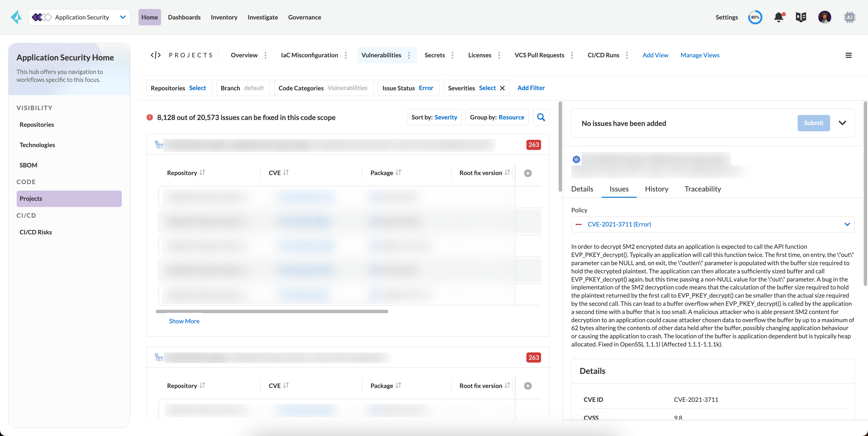Open Settings in the top bar
868x436 pixels.
727,17
